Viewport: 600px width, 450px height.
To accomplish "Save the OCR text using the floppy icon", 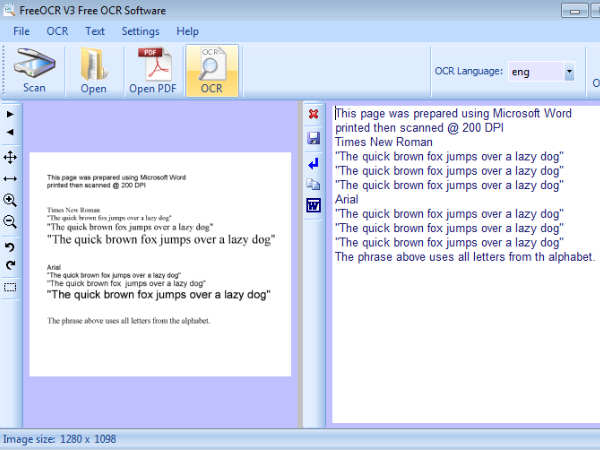I will pos(313,138).
